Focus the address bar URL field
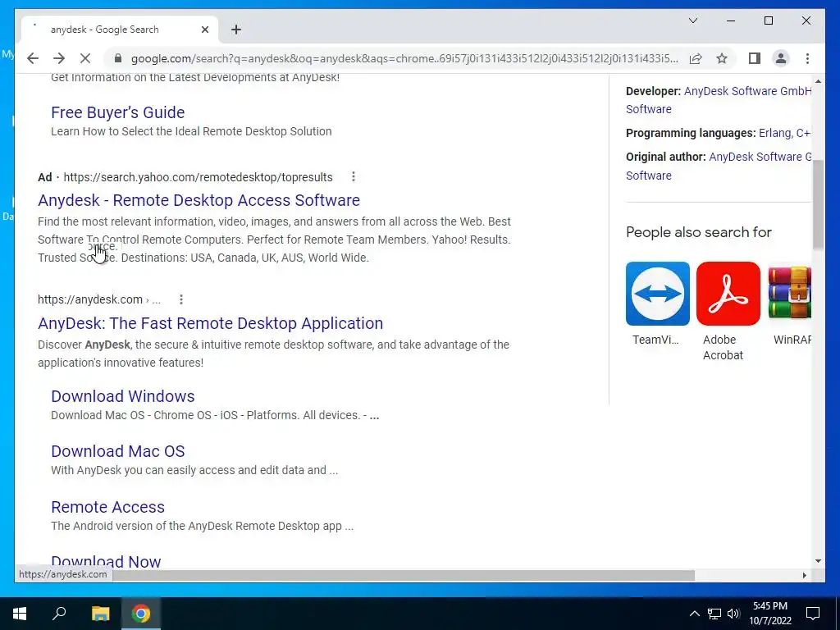The width and height of the screenshot is (840, 630). [x=404, y=58]
